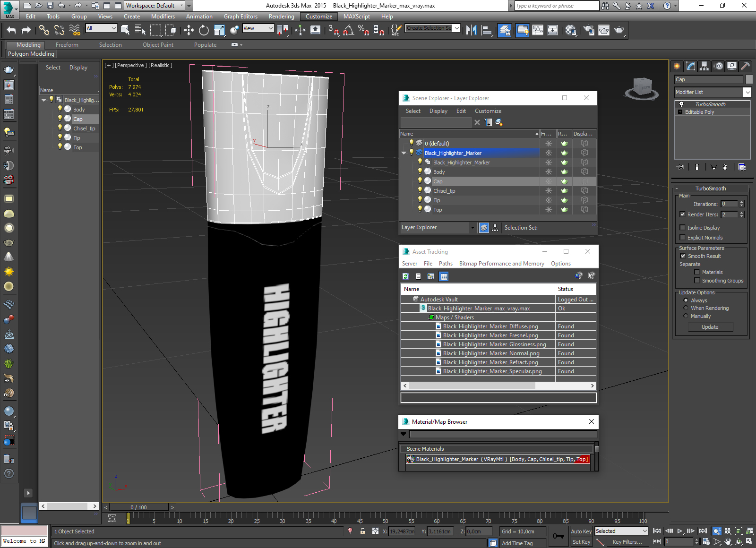Click the Mirror tool icon
Screen dimensions: 756x548
pyautogui.click(x=471, y=30)
